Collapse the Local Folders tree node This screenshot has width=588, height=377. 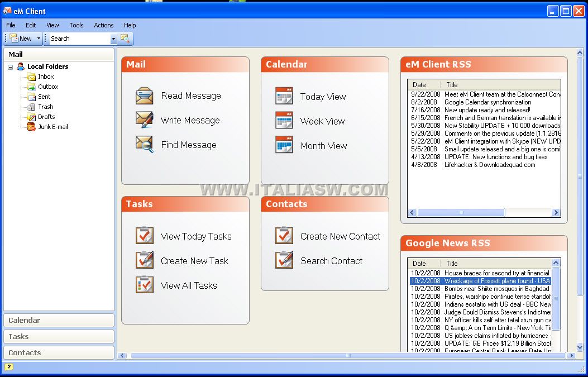tap(10, 67)
